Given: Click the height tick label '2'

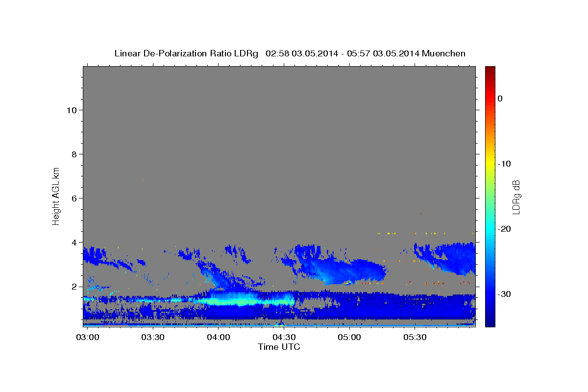Looking at the screenshot, I should [x=74, y=287].
